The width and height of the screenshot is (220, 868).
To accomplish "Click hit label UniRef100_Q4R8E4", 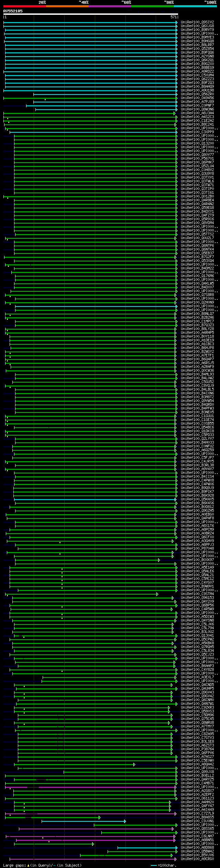I will [197, 200].
